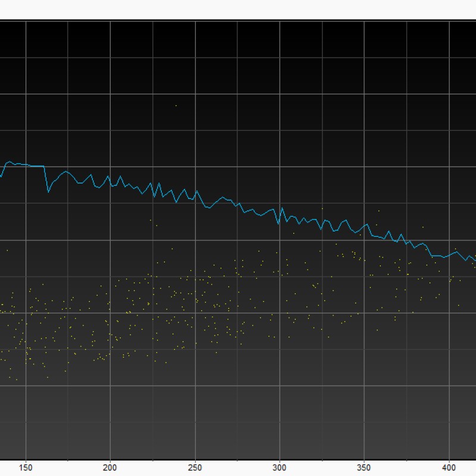Screen dimensions: 476x476
Task: Click the blue line's highest peak at far left
Action: click(9, 161)
